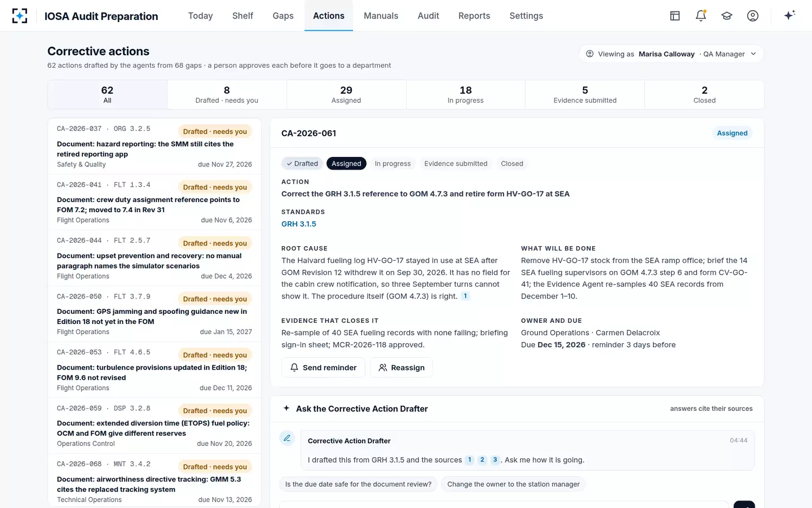Filter by 2 Closed actions

click(x=704, y=94)
